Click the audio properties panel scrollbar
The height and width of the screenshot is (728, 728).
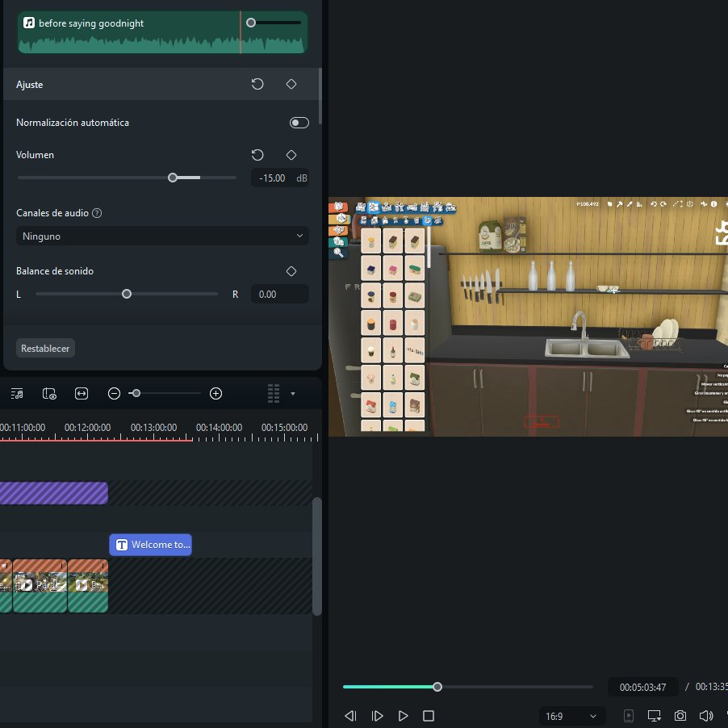pos(320,95)
